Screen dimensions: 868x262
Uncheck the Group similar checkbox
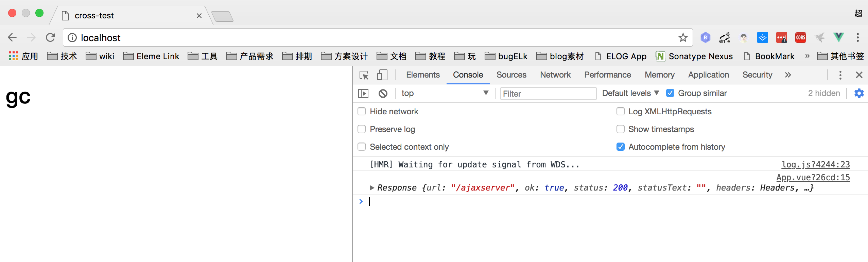pyautogui.click(x=670, y=93)
